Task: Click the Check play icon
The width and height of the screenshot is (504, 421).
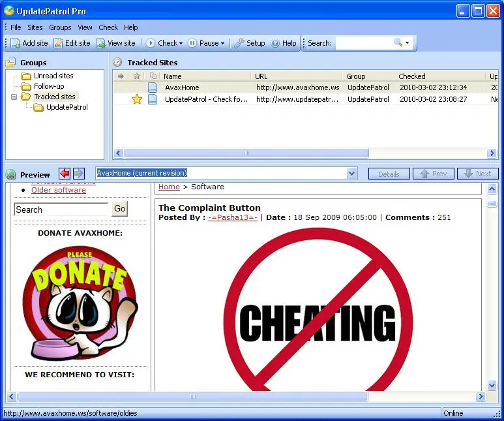Action: 151,43
